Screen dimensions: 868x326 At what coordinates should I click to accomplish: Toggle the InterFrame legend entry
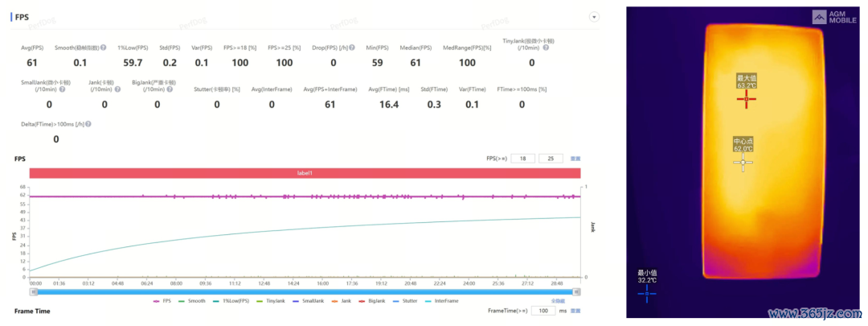point(444,300)
